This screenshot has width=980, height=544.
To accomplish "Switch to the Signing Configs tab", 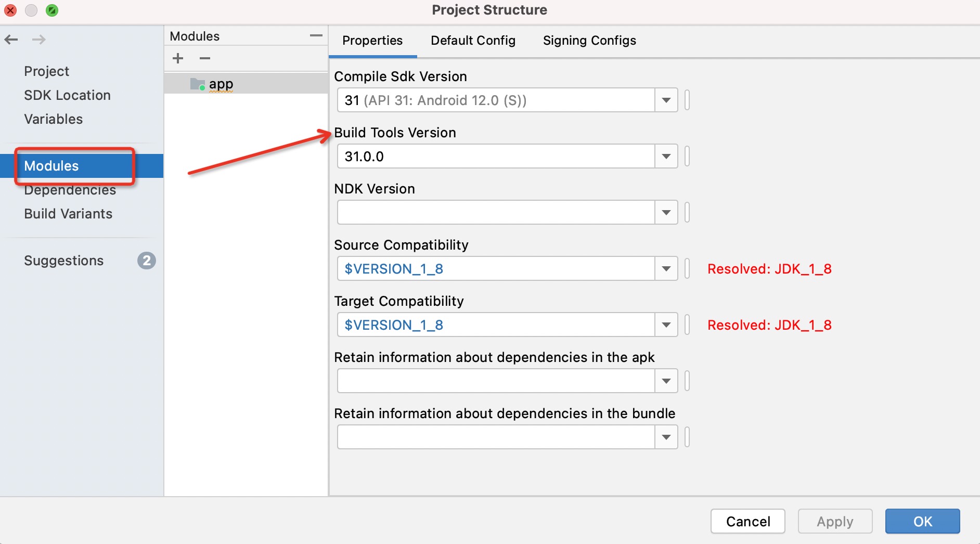I will tap(589, 41).
